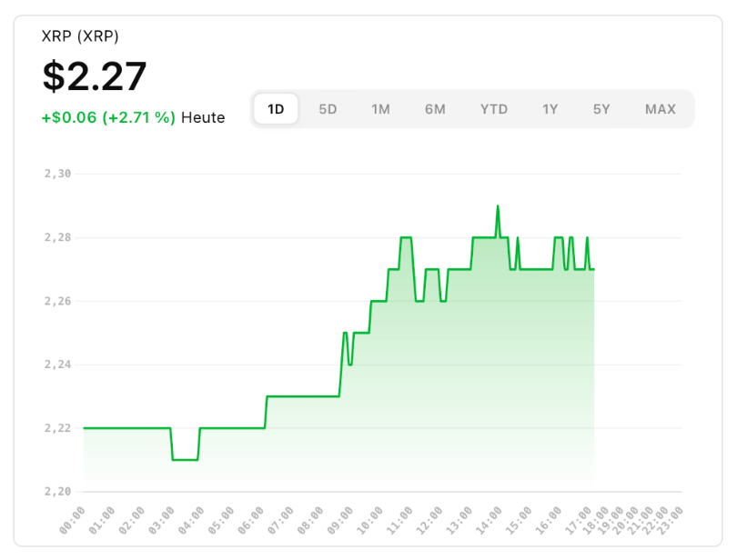Click the 12:00 time axis label
The image size is (737, 560).
coord(429,521)
